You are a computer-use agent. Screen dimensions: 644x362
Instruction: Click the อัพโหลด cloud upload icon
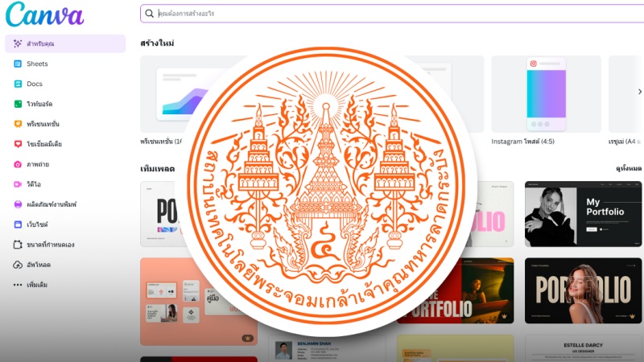point(18,265)
